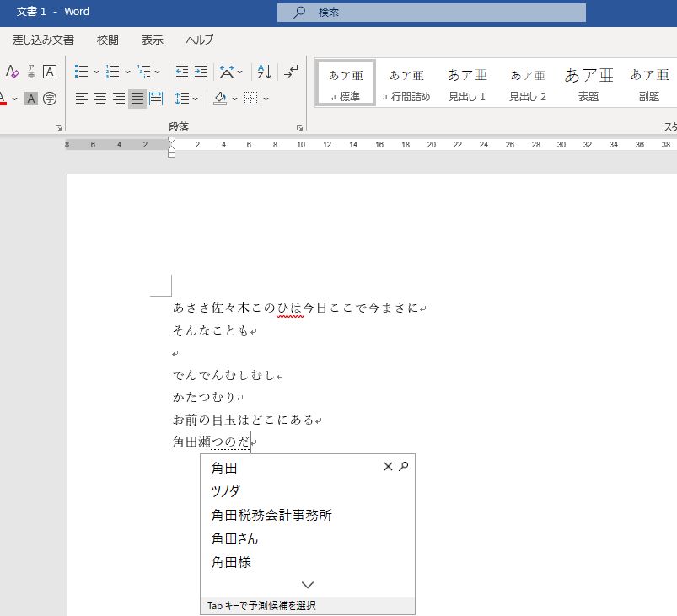Click the left indent ruler marker

pyautogui.click(x=171, y=153)
